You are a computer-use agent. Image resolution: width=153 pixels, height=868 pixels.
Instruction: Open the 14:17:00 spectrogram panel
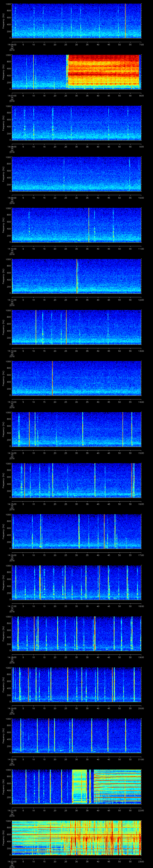coord(77,582)
